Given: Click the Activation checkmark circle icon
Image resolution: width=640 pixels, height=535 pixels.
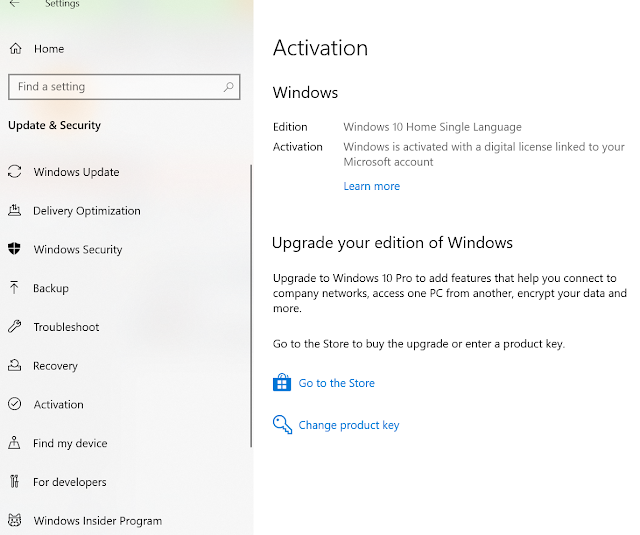Looking at the screenshot, I should [x=15, y=404].
